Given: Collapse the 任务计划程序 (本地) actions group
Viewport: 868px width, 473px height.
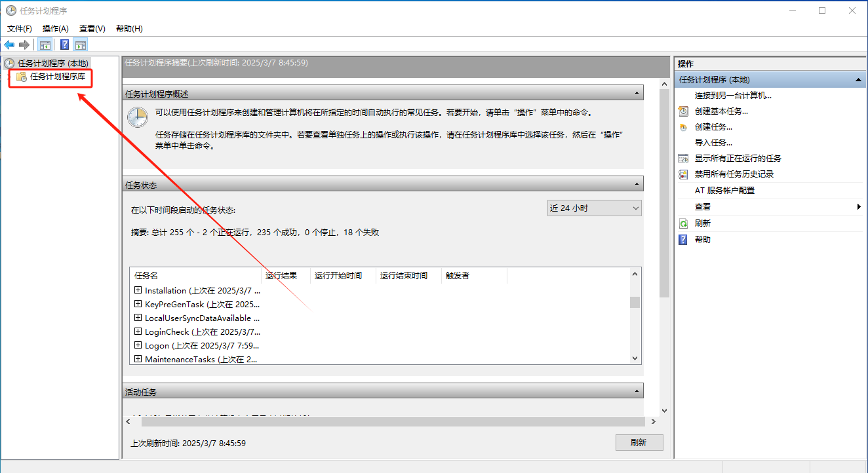Looking at the screenshot, I should (858, 80).
